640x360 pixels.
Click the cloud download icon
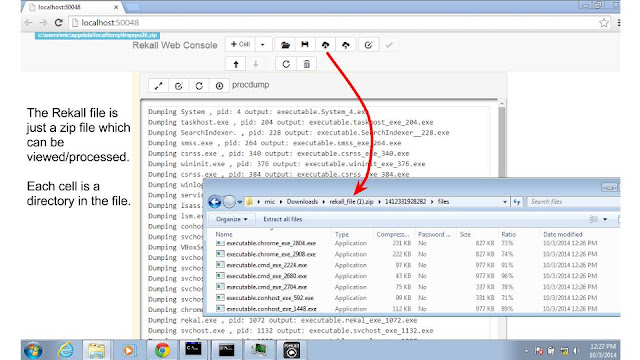point(325,44)
